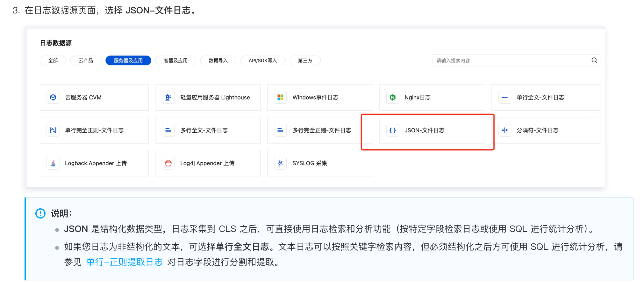Switch to the 云产品 tab
Viewport: 644px width, 282px height.
click(86, 60)
